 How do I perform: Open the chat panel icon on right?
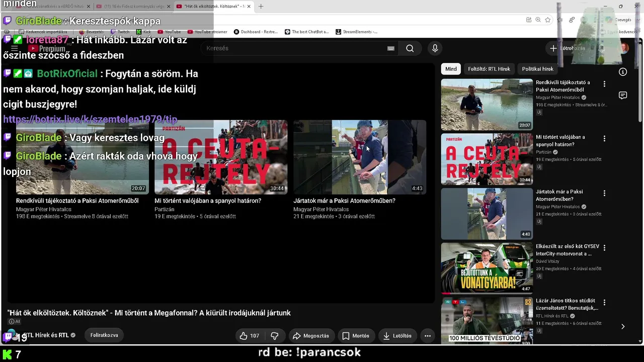click(623, 96)
